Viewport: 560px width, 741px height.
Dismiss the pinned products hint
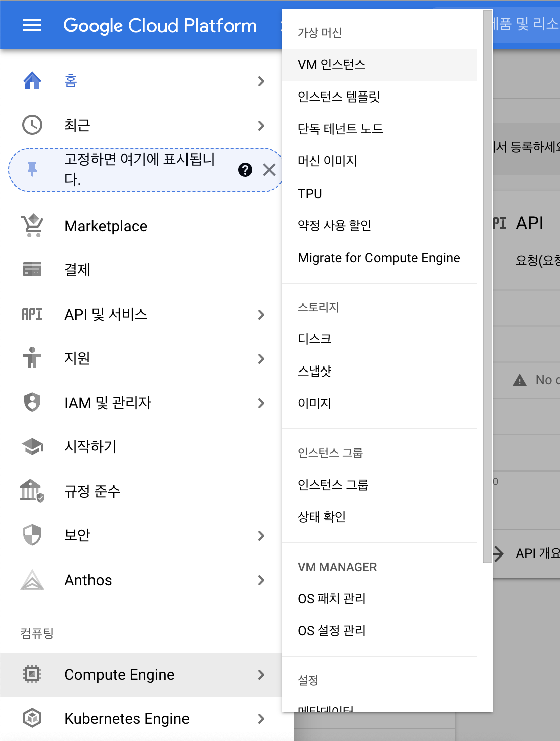(269, 170)
